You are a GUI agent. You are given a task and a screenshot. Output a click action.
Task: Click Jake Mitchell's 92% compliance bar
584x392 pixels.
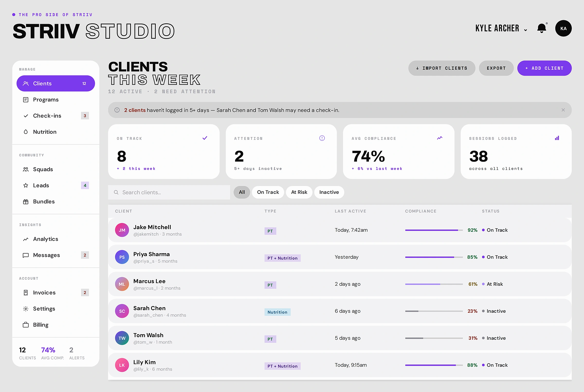tap(434, 230)
